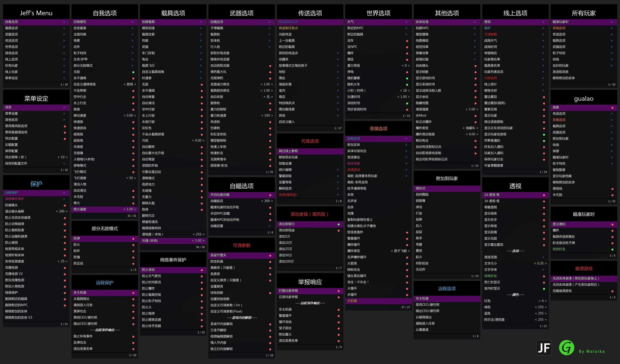Toggle 无敌 in the 自我选项 panel

point(133,72)
